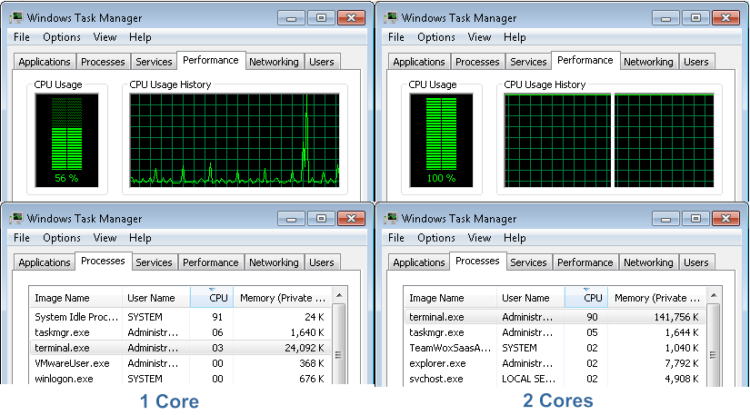The height and width of the screenshot is (415, 750).
Task: Maximize the top-right Task Manager window
Action: click(695, 18)
